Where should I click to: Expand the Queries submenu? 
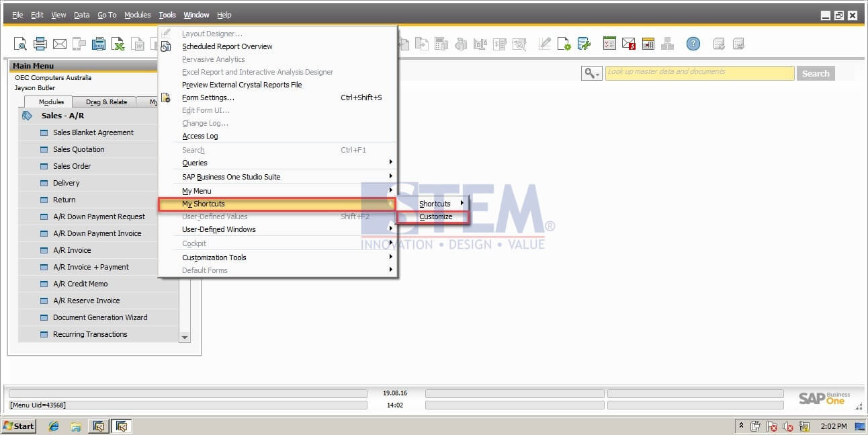[277, 163]
